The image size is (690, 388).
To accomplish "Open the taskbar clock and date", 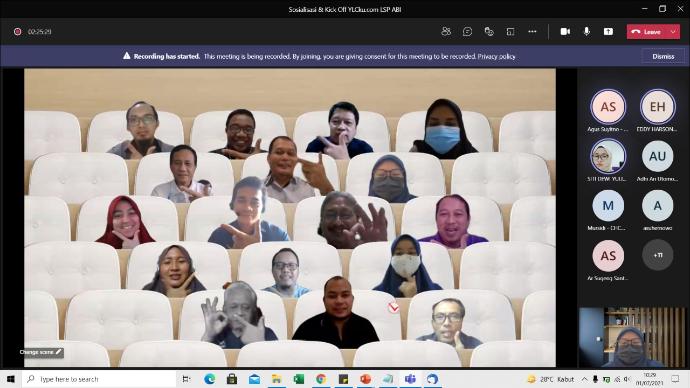I will pos(649,379).
